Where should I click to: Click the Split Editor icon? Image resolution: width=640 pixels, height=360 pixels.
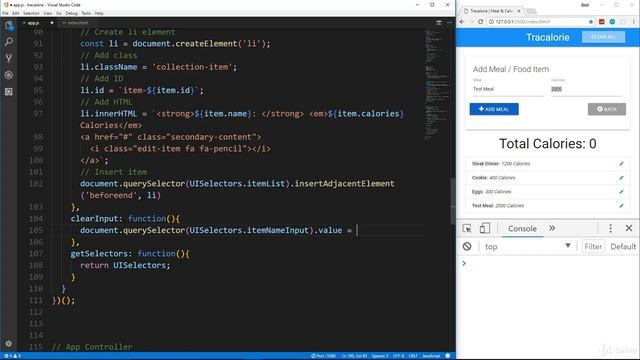439,23
